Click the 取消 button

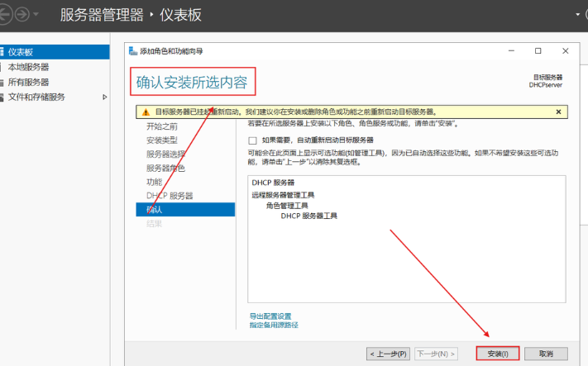coord(545,353)
